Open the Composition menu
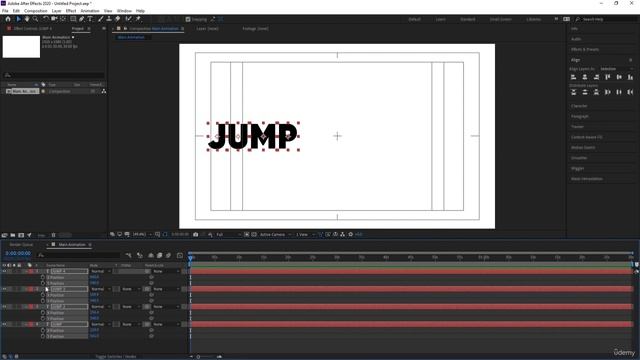 pos(36,11)
